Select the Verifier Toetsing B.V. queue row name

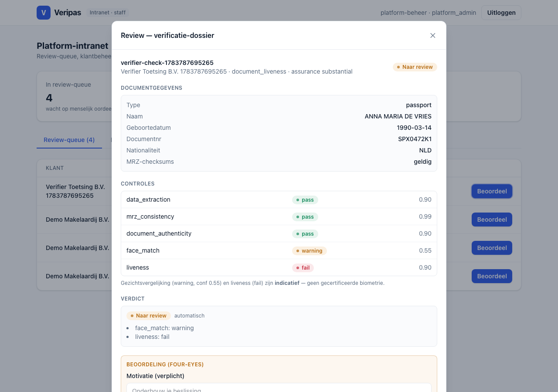[x=75, y=191]
